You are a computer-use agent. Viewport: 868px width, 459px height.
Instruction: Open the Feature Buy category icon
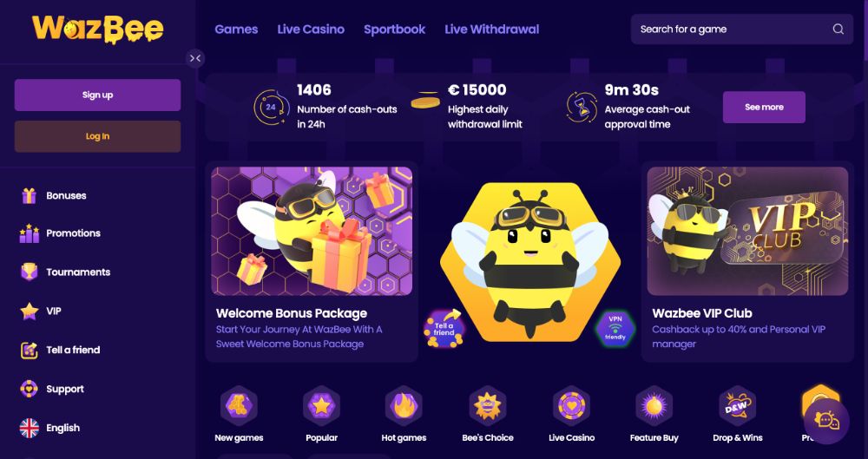[x=654, y=406]
